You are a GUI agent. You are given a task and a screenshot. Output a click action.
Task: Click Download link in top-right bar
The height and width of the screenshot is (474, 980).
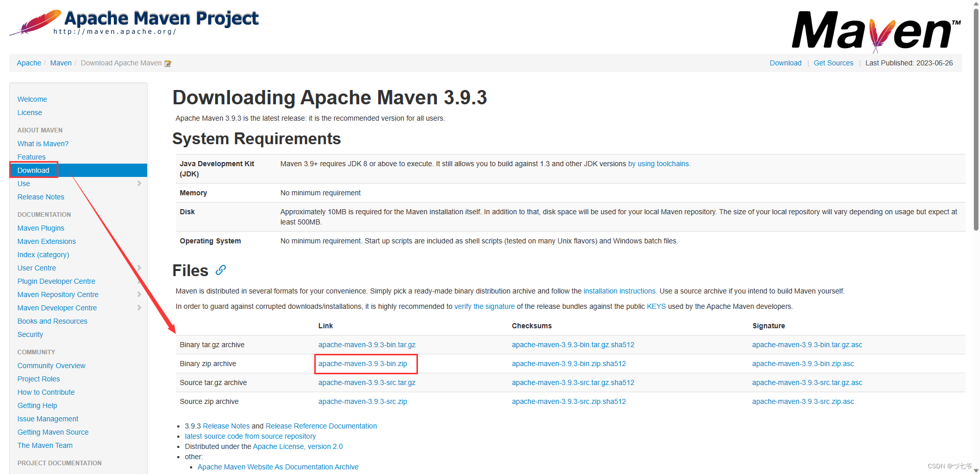786,63
